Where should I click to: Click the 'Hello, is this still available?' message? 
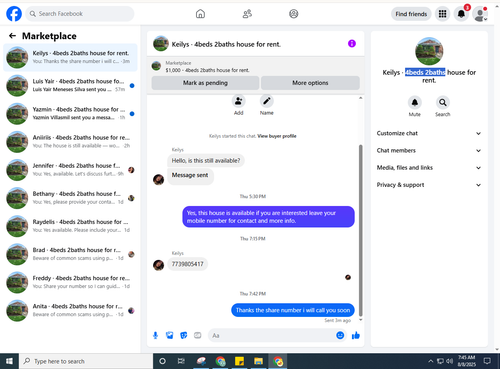[x=206, y=161]
